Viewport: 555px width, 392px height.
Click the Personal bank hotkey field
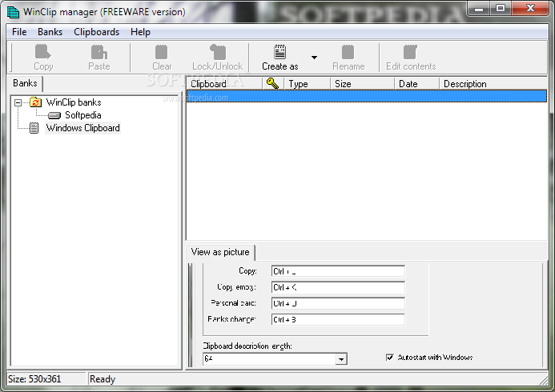click(x=338, y=303)
